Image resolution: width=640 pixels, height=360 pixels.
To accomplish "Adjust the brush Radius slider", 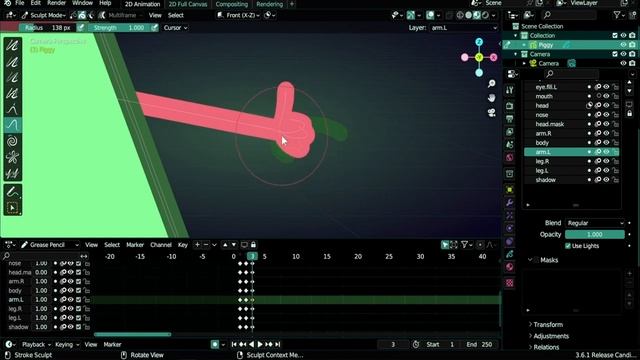I will [x=47, y=28].
